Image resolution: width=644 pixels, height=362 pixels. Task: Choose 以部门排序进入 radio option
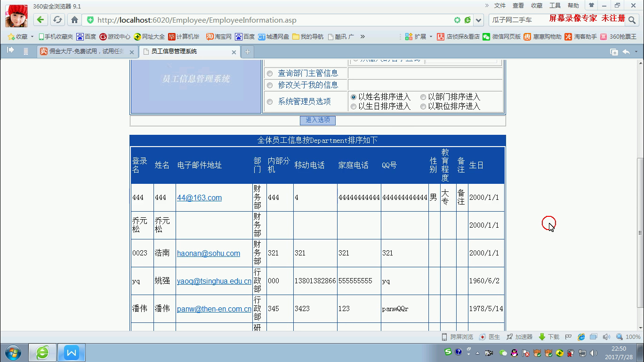(423, 97)
